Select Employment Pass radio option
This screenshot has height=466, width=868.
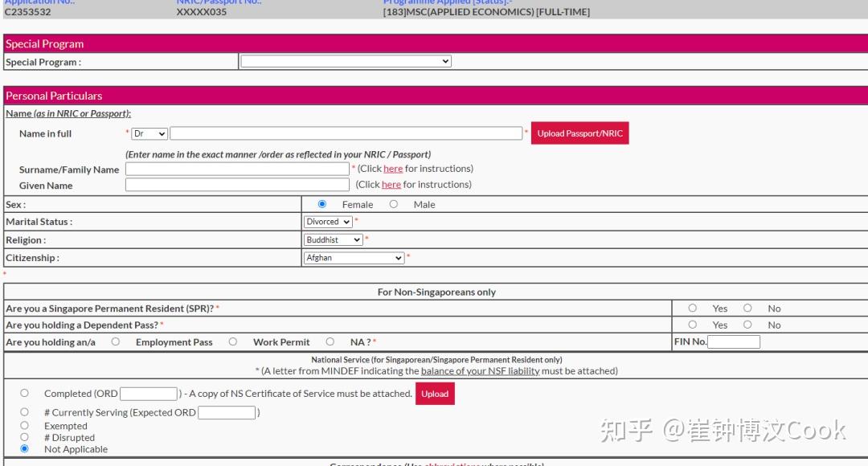115,342
